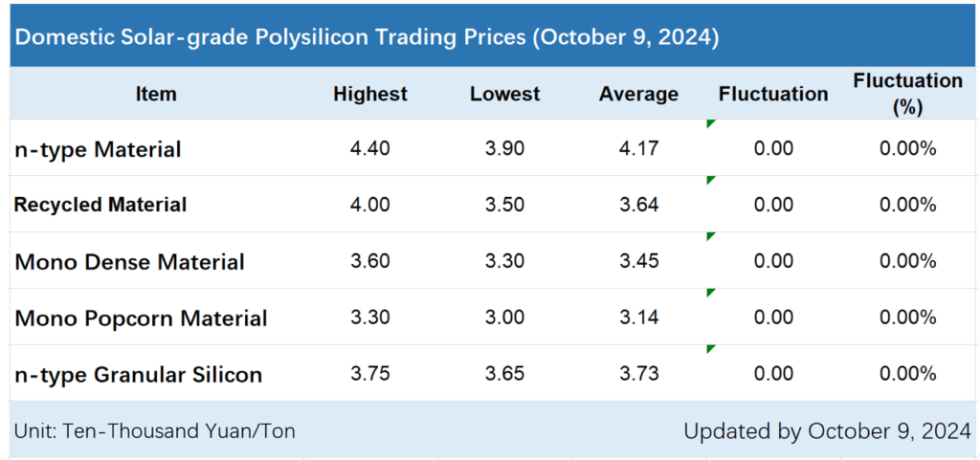Click the green triangle in Mono Popcorn Material row
This screenshot has width=980, height=460.
(710, 293)
